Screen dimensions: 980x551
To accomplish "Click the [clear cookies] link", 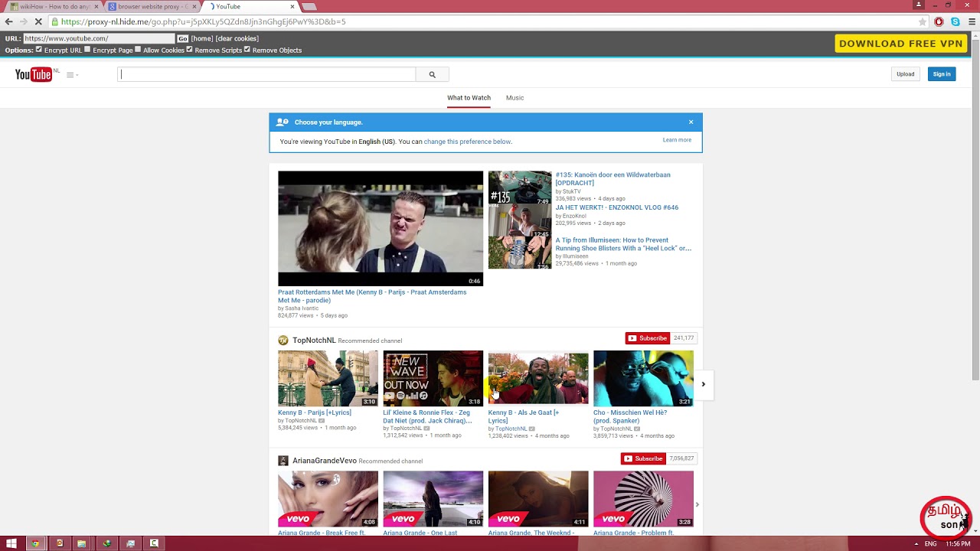I will click(x=237, y=38).
